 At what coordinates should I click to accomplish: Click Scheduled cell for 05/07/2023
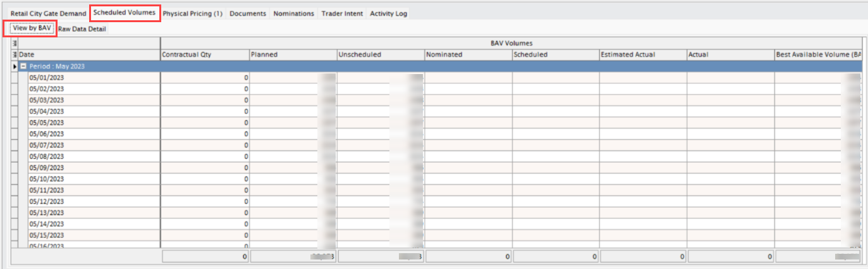point(556,145)
